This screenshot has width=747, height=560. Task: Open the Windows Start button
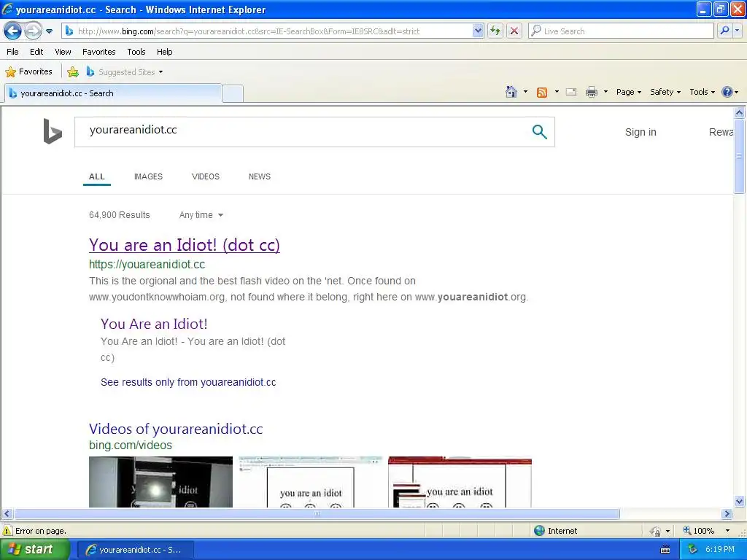point(35,550)
